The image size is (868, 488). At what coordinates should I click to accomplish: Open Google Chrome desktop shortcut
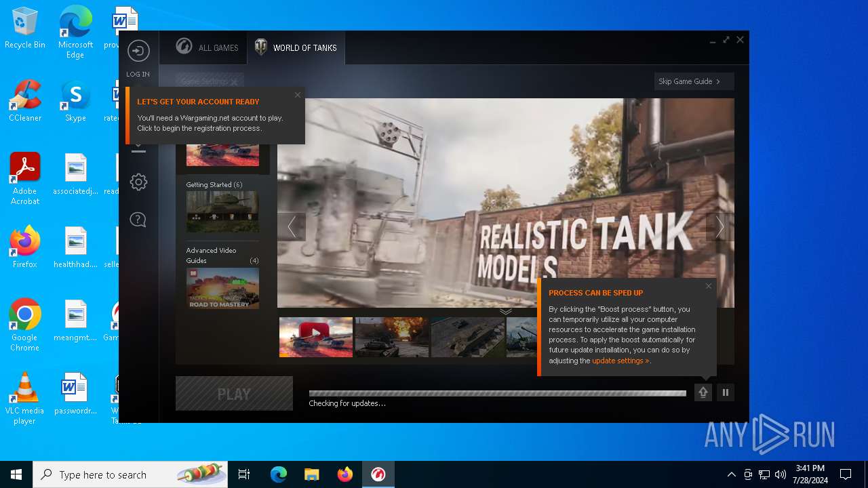click(25, 325)
